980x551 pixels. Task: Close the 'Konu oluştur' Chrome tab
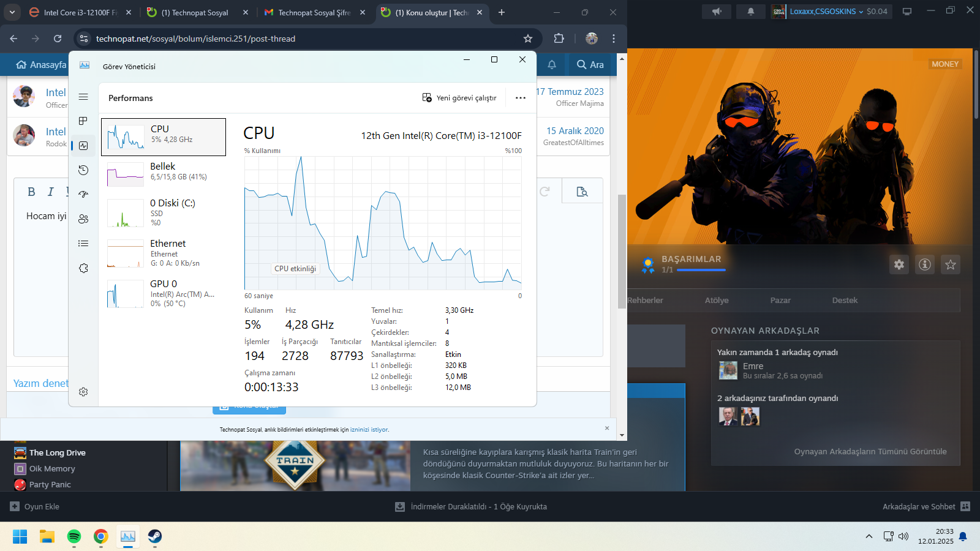point(480,12)
